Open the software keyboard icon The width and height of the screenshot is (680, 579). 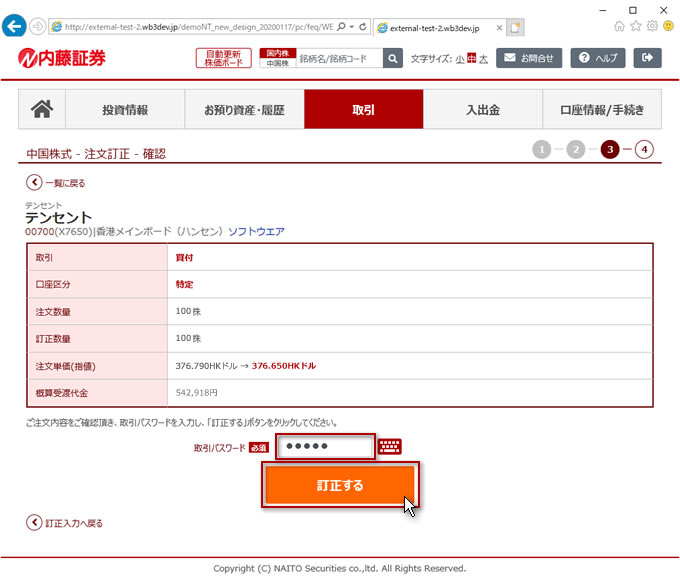pos(389,446)
